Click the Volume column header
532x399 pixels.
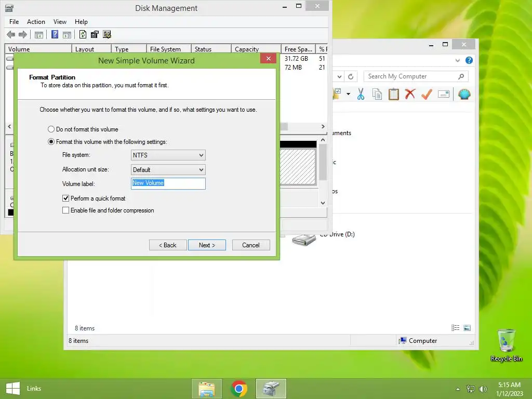(x=38, y=49)
